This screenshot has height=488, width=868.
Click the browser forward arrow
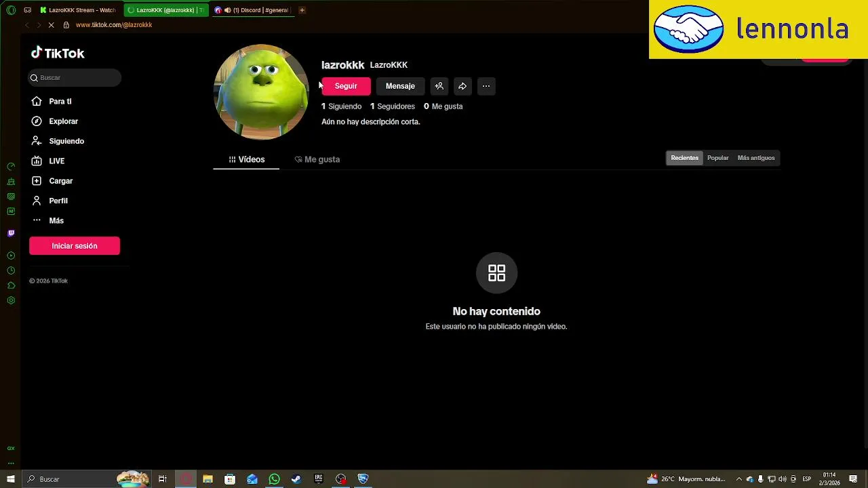[x=39, y=25]
